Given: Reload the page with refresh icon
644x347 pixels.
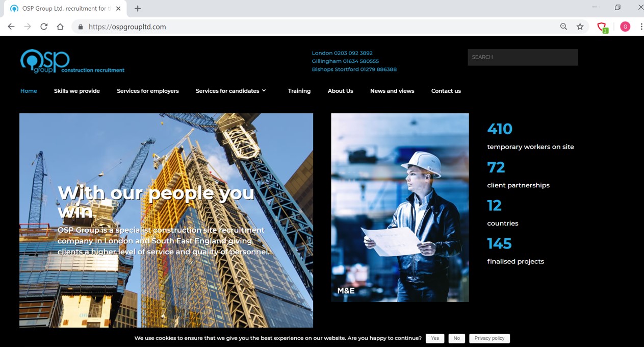Looking at the screenshot, I should pyautogui.click(x=44, y=27).
